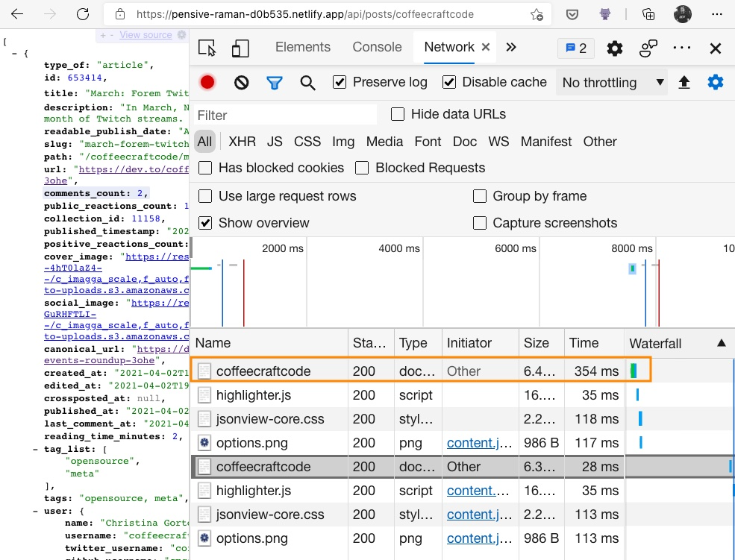This screenshot has width=735, height=560.
Task: Uncheck the Preserve log checkbox
Action: pos(338,82)
